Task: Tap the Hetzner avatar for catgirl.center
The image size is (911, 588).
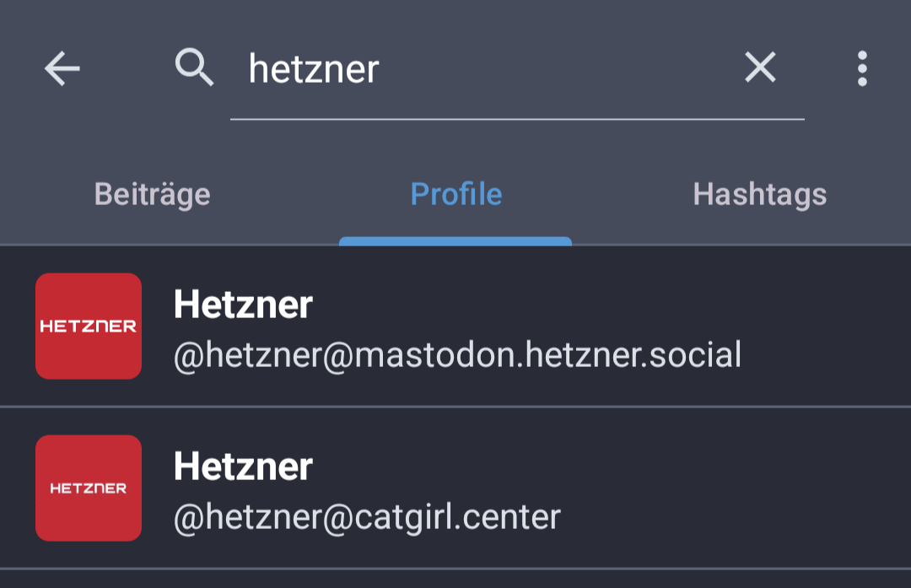Action: click(89, 488)
